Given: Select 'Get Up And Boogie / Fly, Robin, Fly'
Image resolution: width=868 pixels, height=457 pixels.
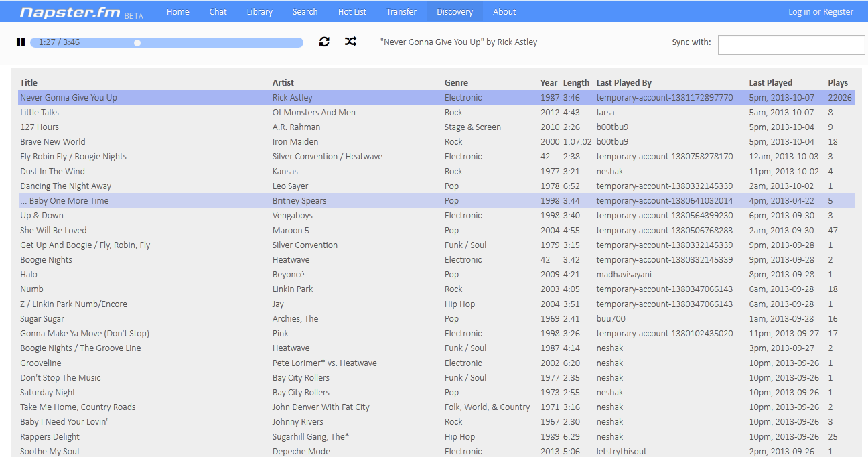Looking at the screenshot, I should 85,245.
